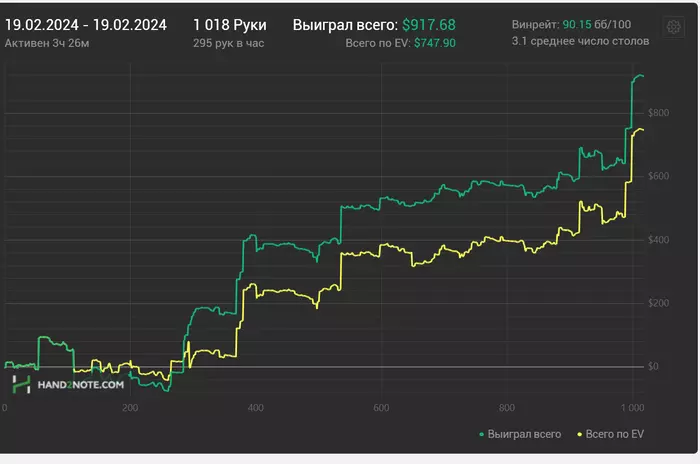This screenshot has height=464, width=700.
Task: Click the 'Всего по EV:' header label
Action: coord(378,43)
